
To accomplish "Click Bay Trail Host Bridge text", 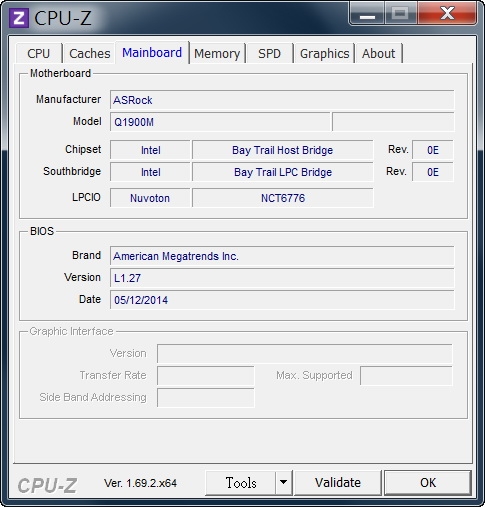I will point(282,150).
